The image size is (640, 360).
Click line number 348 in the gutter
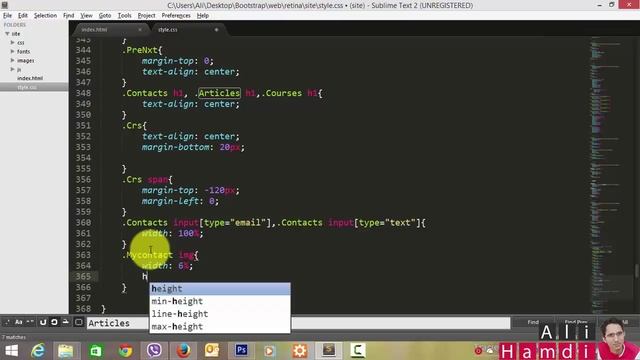(83, 93)
